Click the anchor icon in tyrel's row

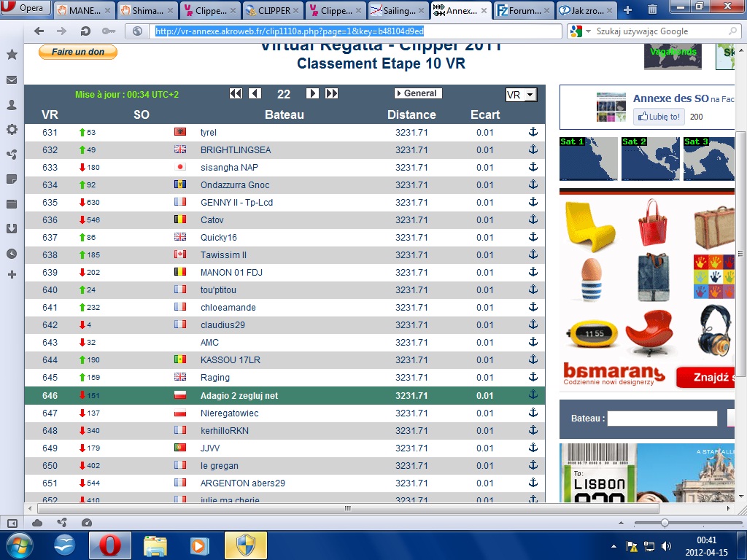coord(533,132)
